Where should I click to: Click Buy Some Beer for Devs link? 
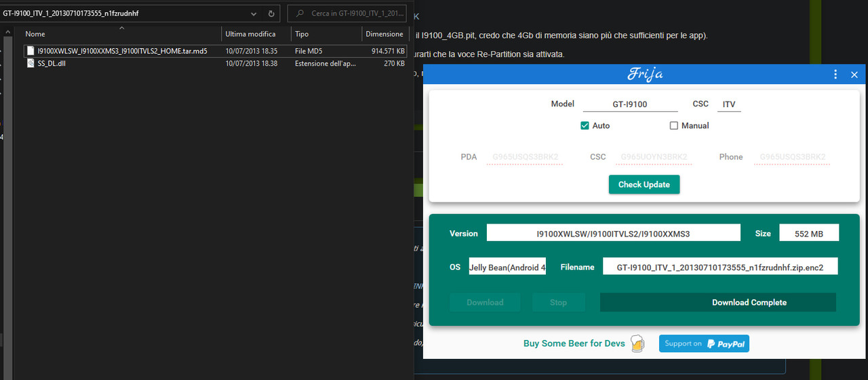point(574,343)
